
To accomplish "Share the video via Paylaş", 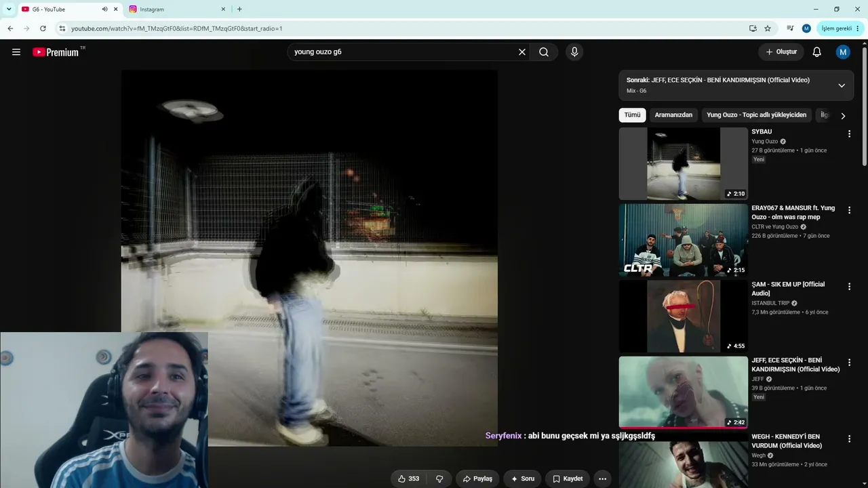I will pos(477,479).
